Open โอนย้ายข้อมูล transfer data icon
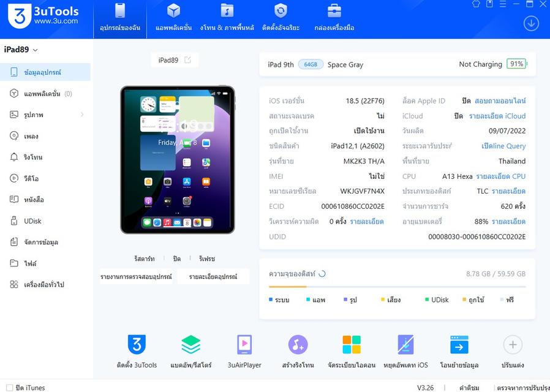Viewport: 550px width, 392px height. click(x=459, y=345)
